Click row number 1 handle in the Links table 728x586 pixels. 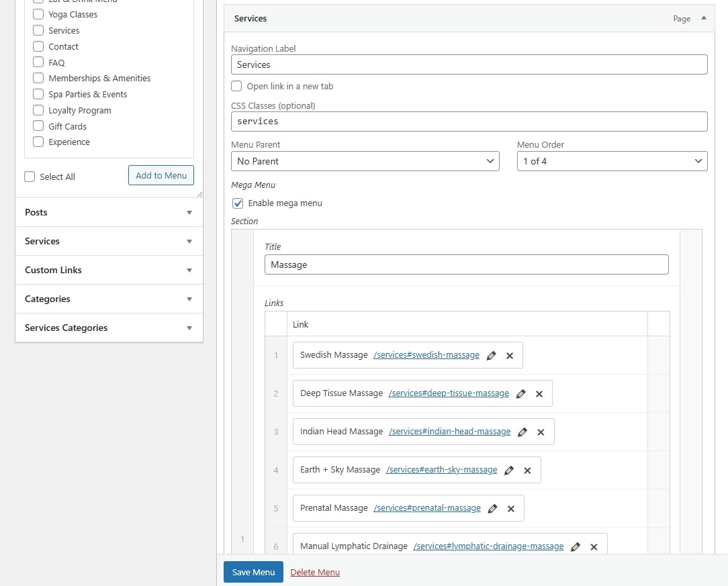pyautogui.click(x=276, y=355)
